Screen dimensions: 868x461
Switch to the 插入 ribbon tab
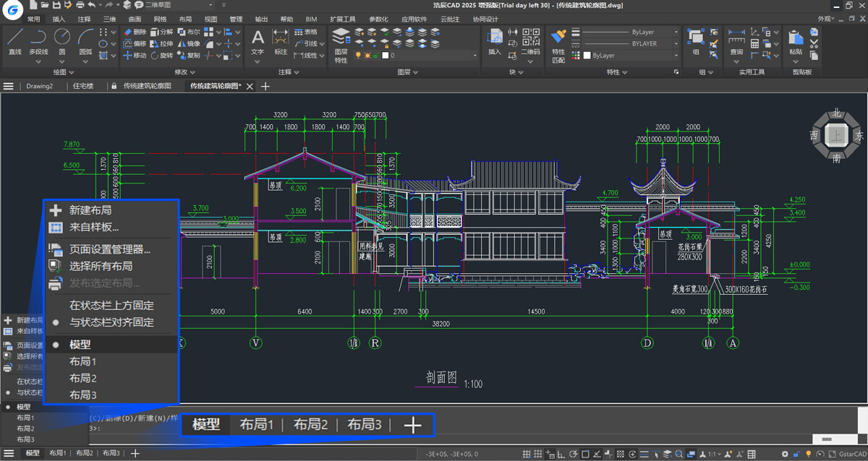coord(59,19)
